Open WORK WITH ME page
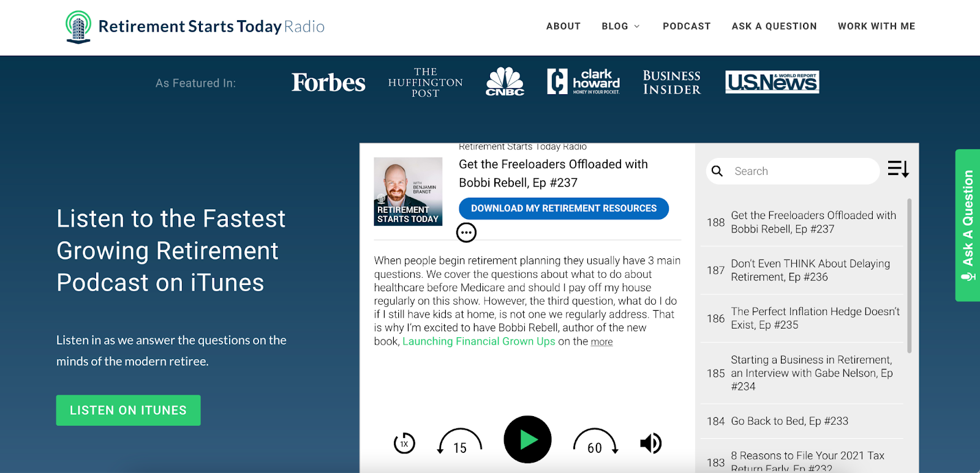Image resolution: width=980 pixels, height=473 pixels. pos(876,26)
